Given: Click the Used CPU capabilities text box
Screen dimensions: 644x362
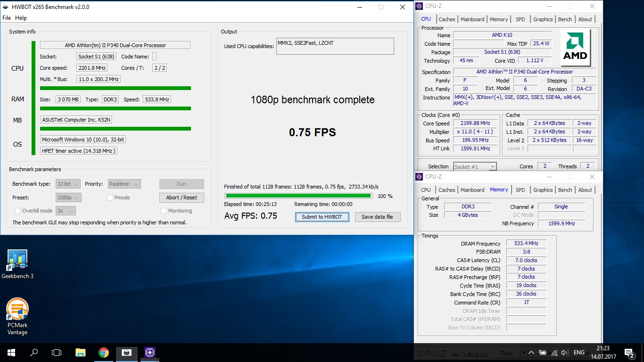Looking at the screenshot, I should [335, 46].
